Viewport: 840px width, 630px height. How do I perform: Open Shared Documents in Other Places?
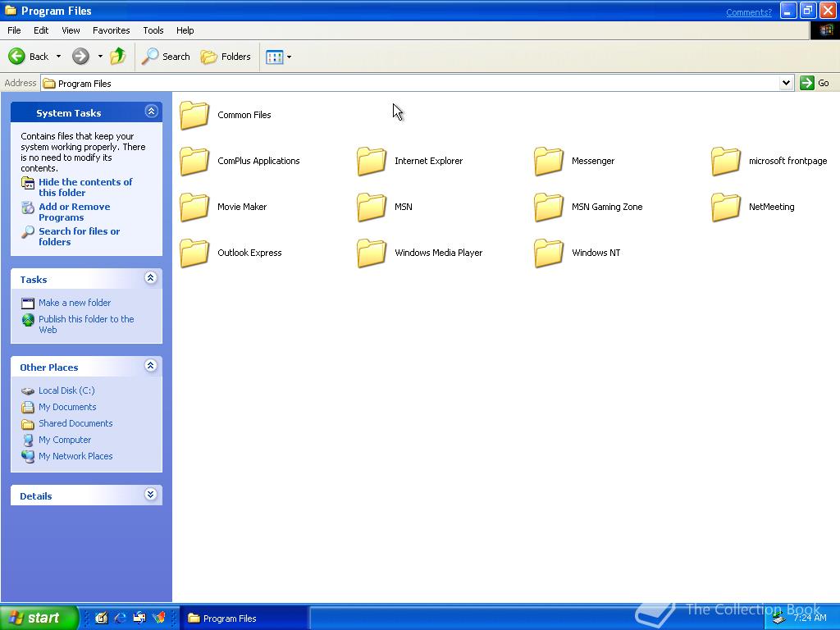tap(75, 423)
